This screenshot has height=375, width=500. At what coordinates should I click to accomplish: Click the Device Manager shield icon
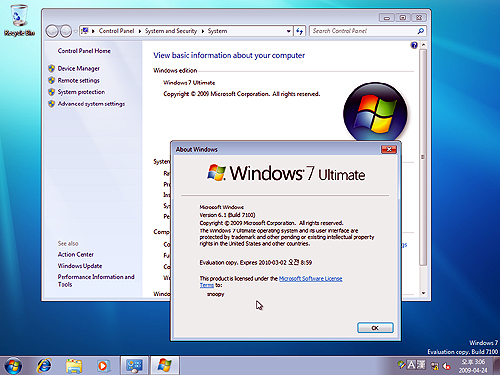(x=51, y=69)
